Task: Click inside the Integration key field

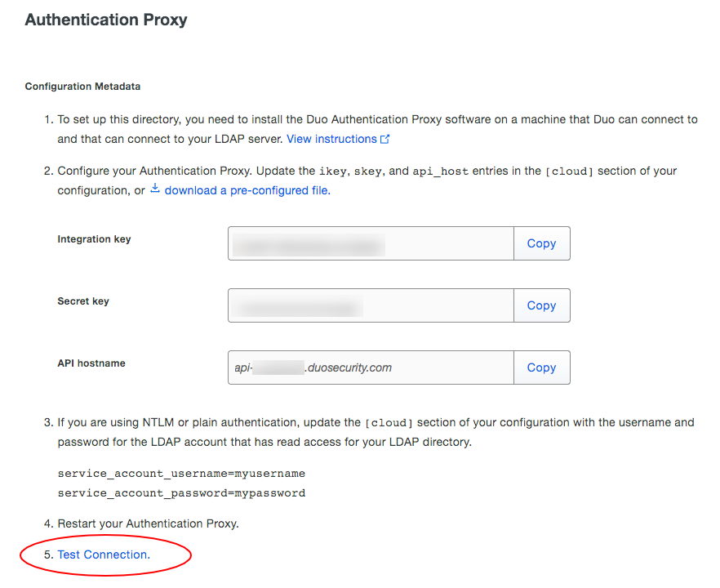Action: 371,243
